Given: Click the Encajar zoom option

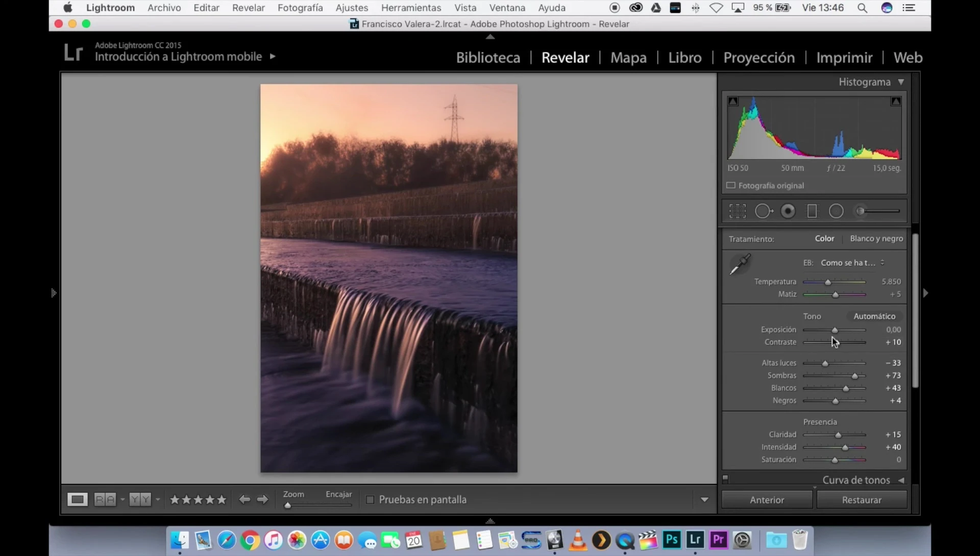Looking at the screenshot, I should 338,494.
